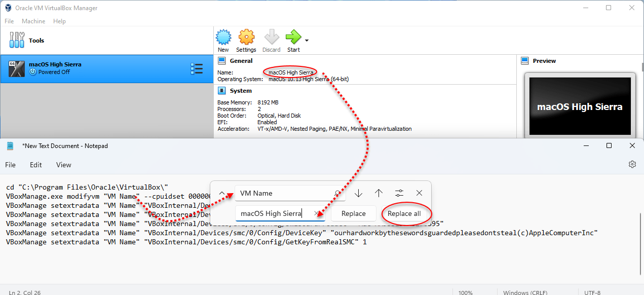This screenshot has height=295, width=644.
Task: Find next match with the down arrow
Action: click(x=359, y=193)
